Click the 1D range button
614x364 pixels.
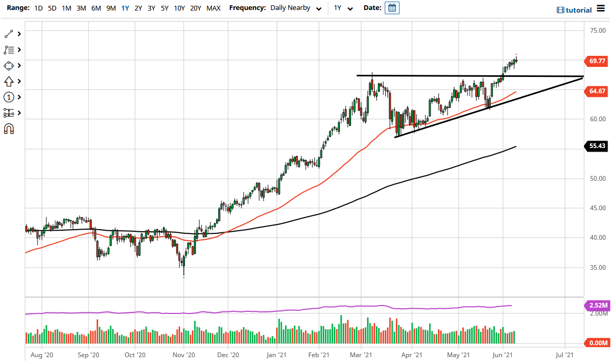click(x=38, y=8)
